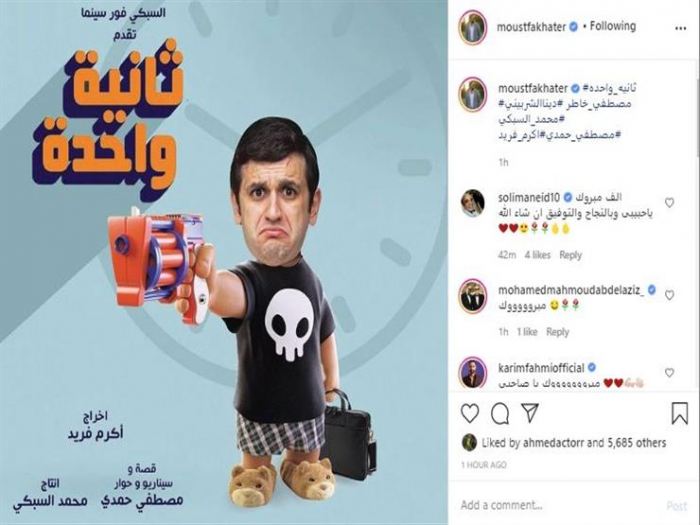Viewport: 700px width, 525px height.
Task: Open moustfakhater header profile picture
Action: tap(472, 28)
